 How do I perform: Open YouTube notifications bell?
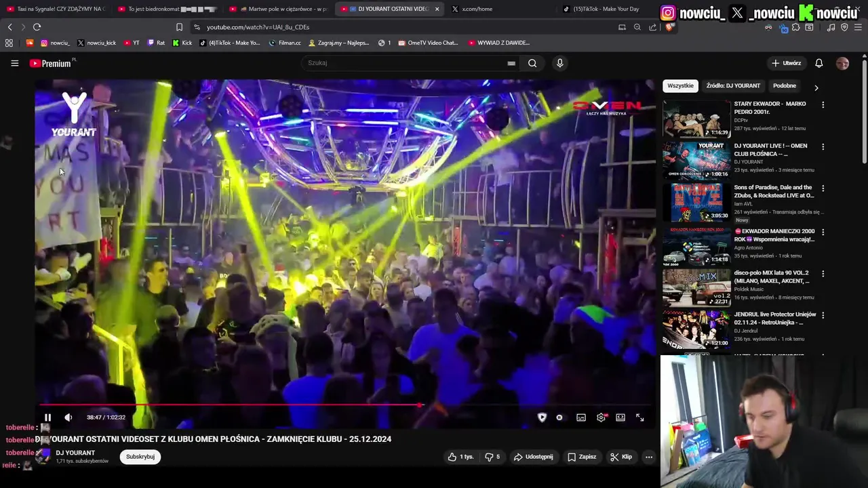point(819,63)
